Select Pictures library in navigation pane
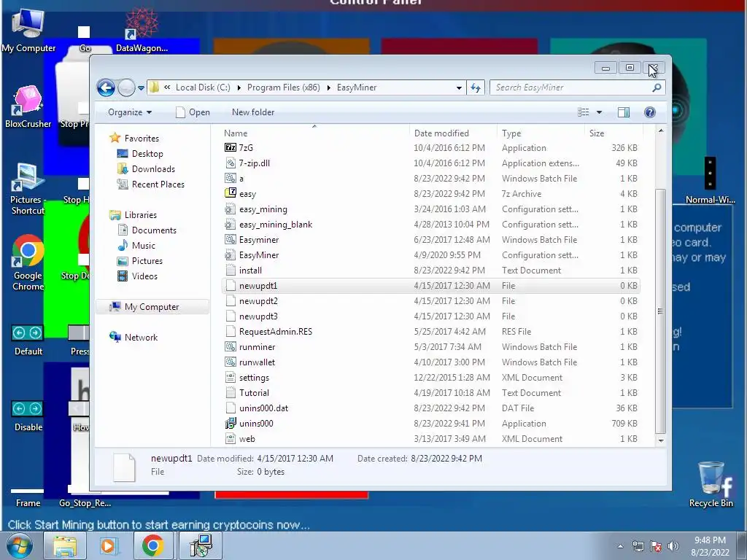Screen dimensions: 747x560 [147, 261]
